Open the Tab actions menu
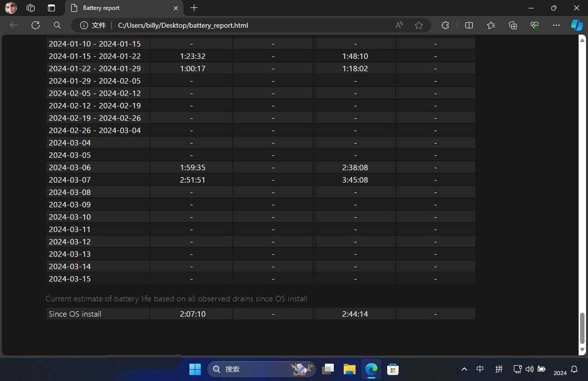 (51, 8)
